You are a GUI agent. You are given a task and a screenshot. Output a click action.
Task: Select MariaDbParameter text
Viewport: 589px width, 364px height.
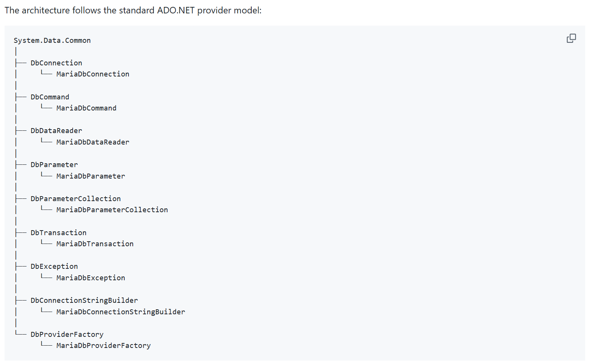tap(91, 176)
